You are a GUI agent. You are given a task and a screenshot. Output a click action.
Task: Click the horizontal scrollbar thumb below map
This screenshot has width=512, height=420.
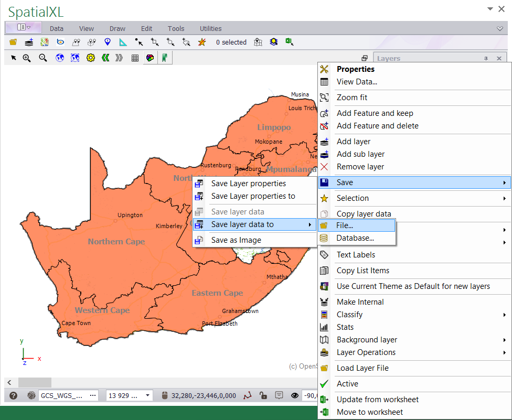(x=35, y=382)
